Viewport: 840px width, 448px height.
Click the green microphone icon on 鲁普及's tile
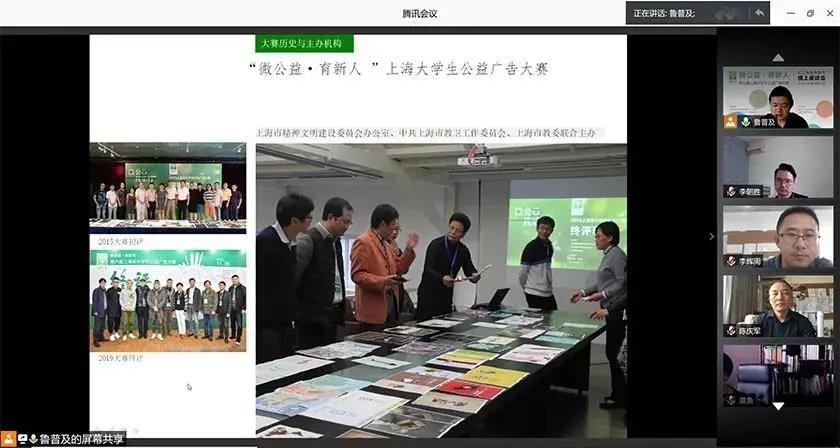(x=745, y=122)
